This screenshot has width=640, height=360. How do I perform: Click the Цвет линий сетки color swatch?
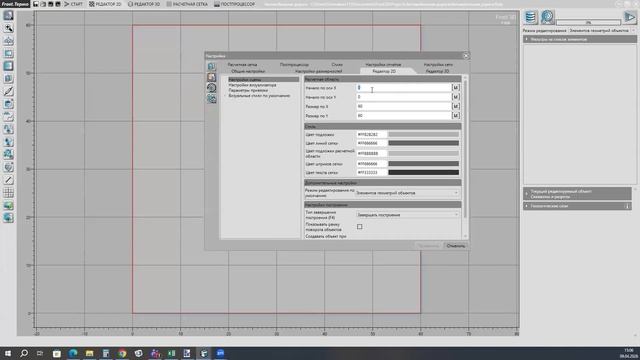coord(423,143)
